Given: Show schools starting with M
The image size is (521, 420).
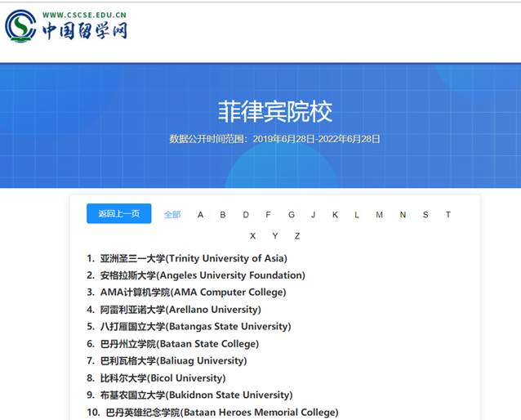Looking at the screenshot, I should point(379,215).
